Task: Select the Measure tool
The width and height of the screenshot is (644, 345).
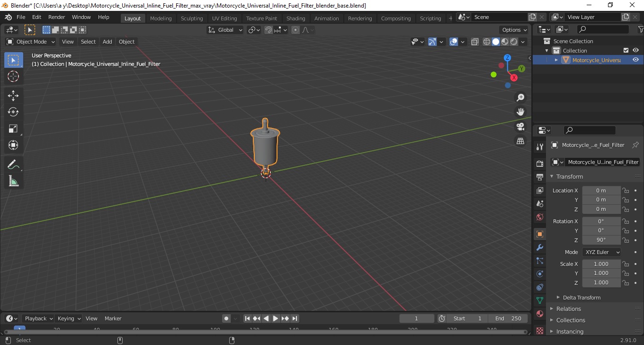Action: tap(13, 181)
